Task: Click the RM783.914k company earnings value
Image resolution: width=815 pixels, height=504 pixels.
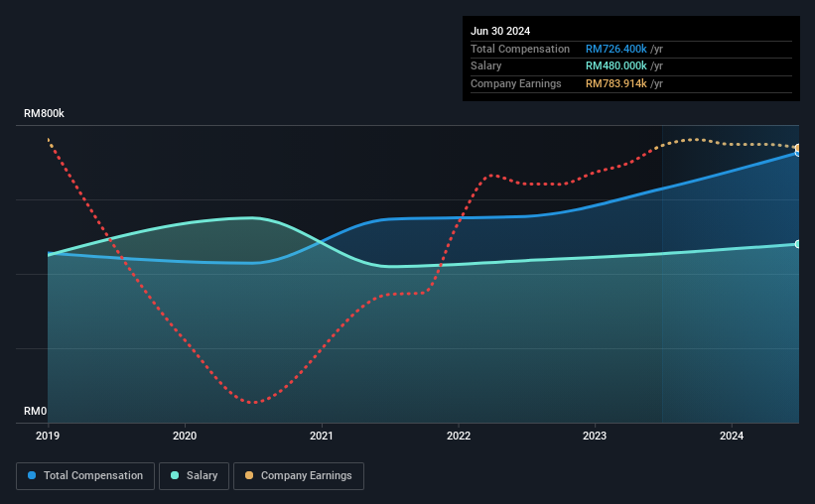Action: pyautogui.click(x=615, y=83)
